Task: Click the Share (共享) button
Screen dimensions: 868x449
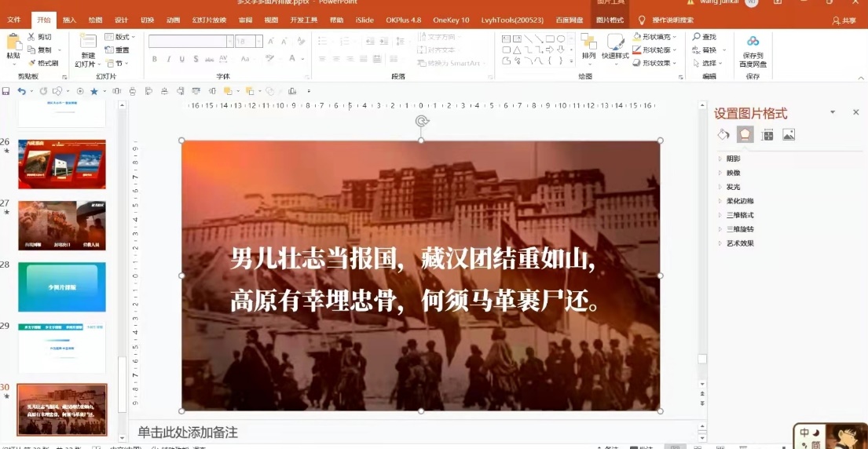Action: [x=844, y=20]
